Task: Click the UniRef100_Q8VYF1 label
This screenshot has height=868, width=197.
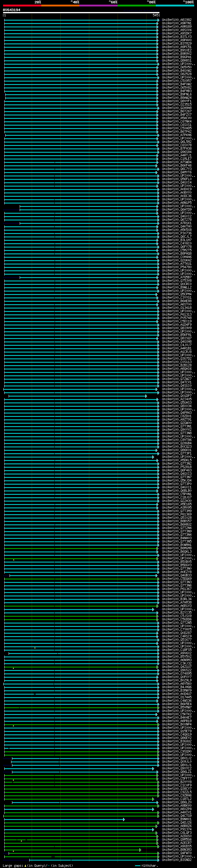Action: (177, 101)
